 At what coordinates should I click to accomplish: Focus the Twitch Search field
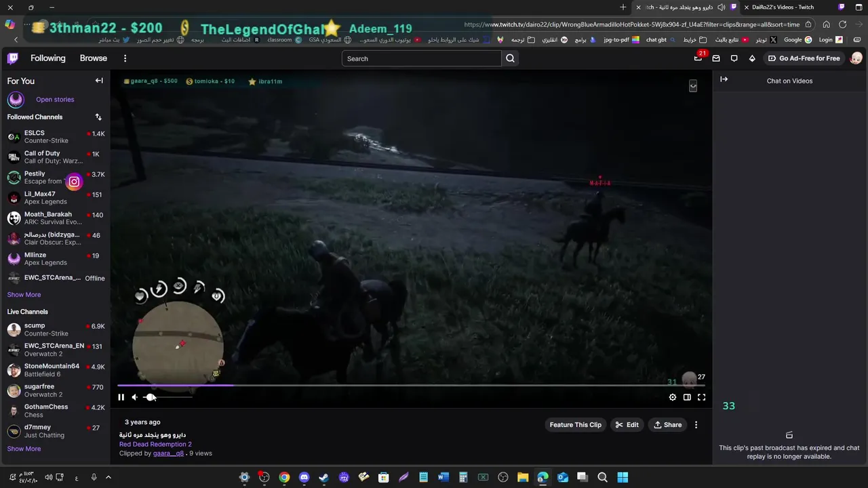click(421, 58)
